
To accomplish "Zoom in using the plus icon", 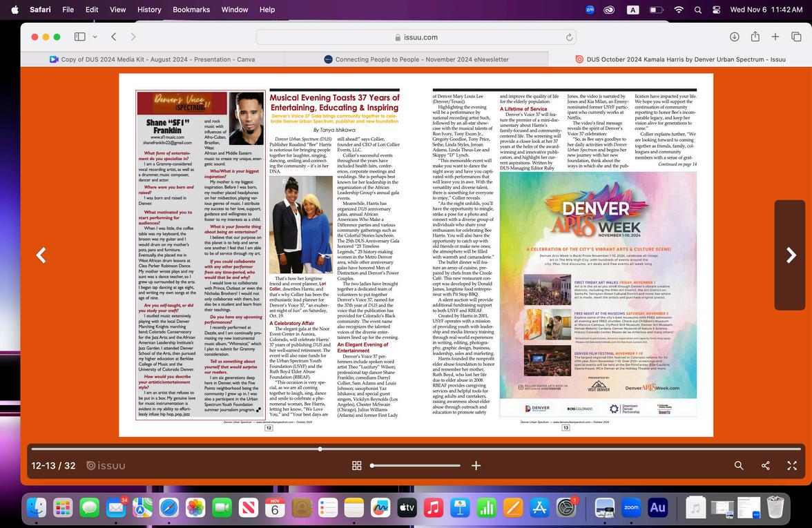I will pos(476,466).
